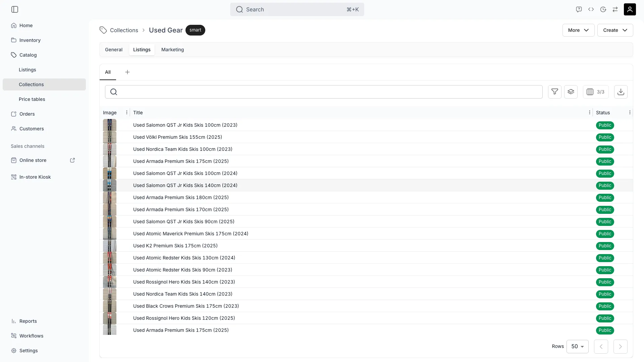Screen dimensions: 644x362
Task: Open the developer code icon
Action: [x=591, y=9]
